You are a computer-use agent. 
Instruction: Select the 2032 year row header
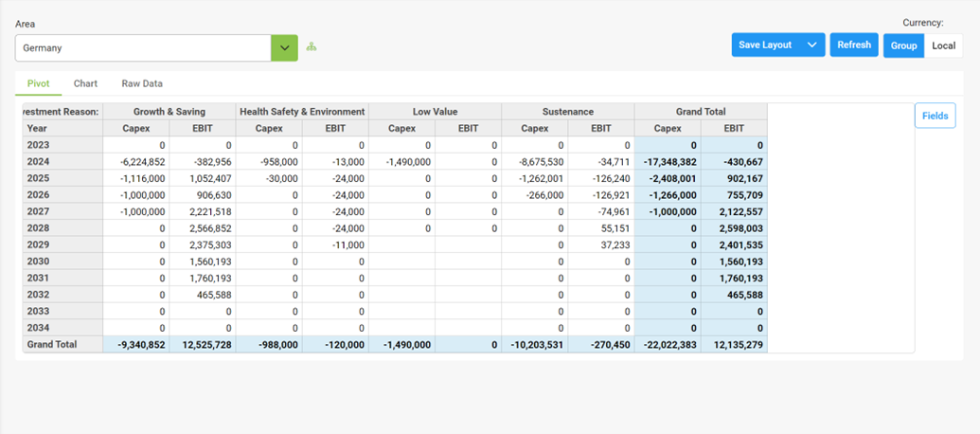(62, 294)
